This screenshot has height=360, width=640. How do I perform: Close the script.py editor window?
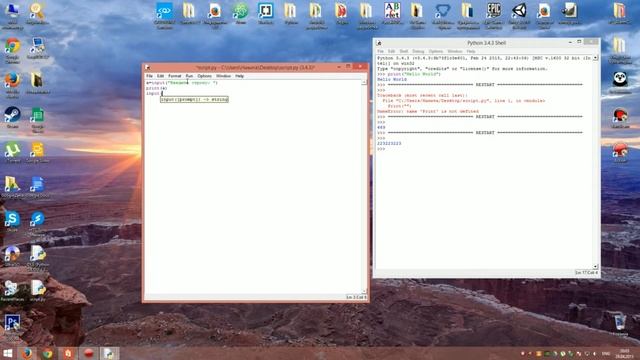360,67
